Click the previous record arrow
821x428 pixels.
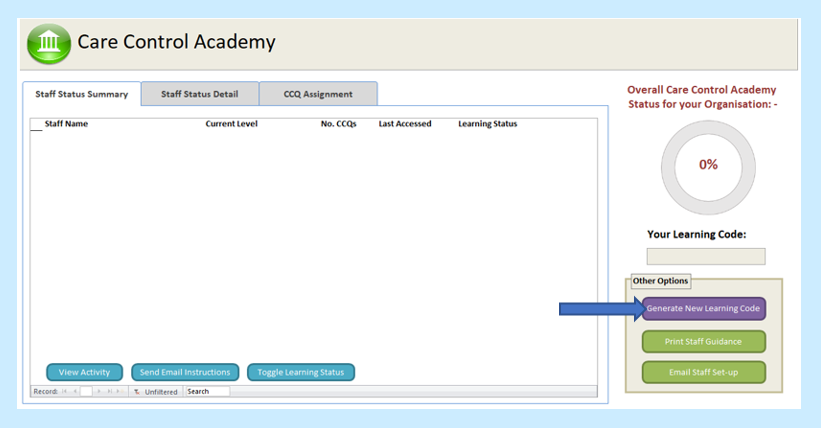(x=75, y=392)
